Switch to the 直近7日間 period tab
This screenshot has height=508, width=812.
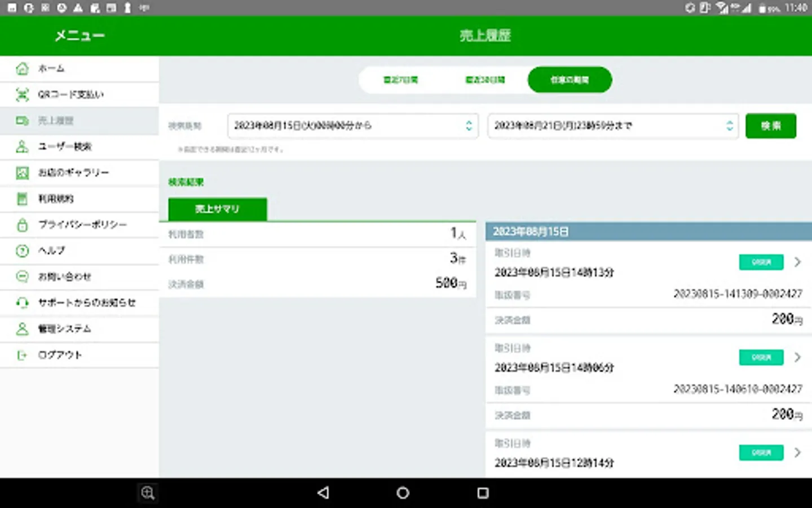(400, 80)
